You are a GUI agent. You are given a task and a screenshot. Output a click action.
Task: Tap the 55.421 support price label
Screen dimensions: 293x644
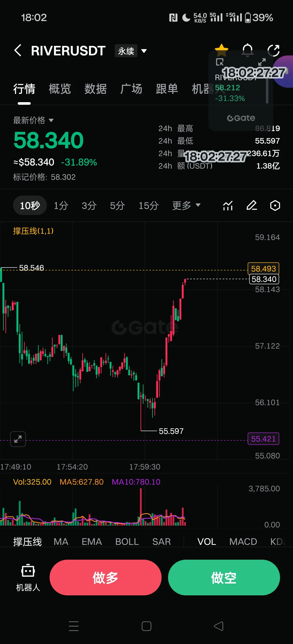point(263,439)
